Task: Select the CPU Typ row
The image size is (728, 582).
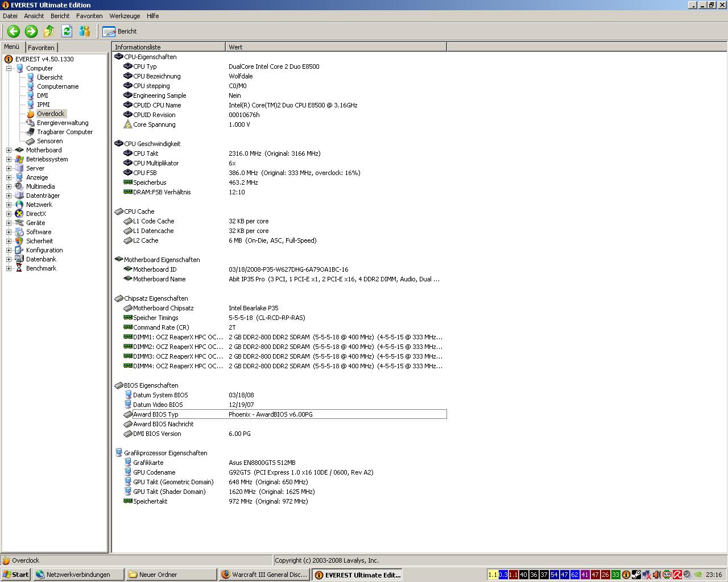Action: tap(279, 66)
